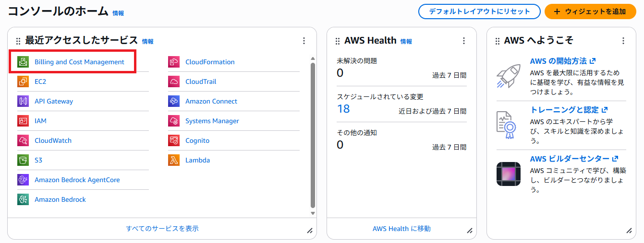Click the Cognito service icon

(174, 140)
